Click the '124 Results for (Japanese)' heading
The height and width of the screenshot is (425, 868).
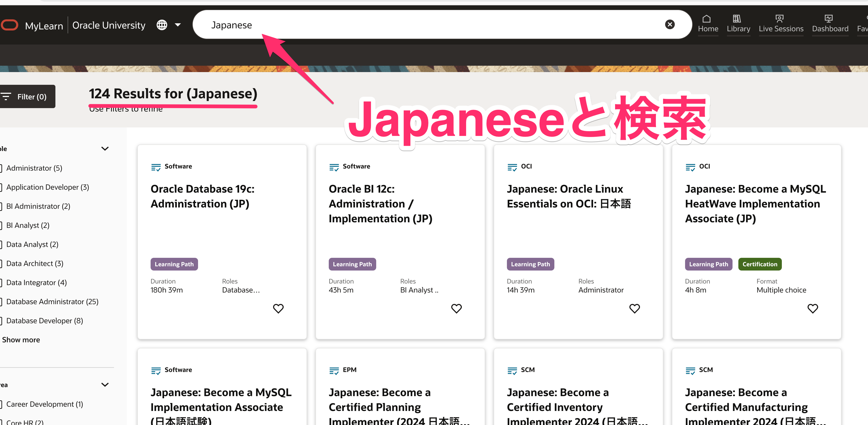click(173, 94)
